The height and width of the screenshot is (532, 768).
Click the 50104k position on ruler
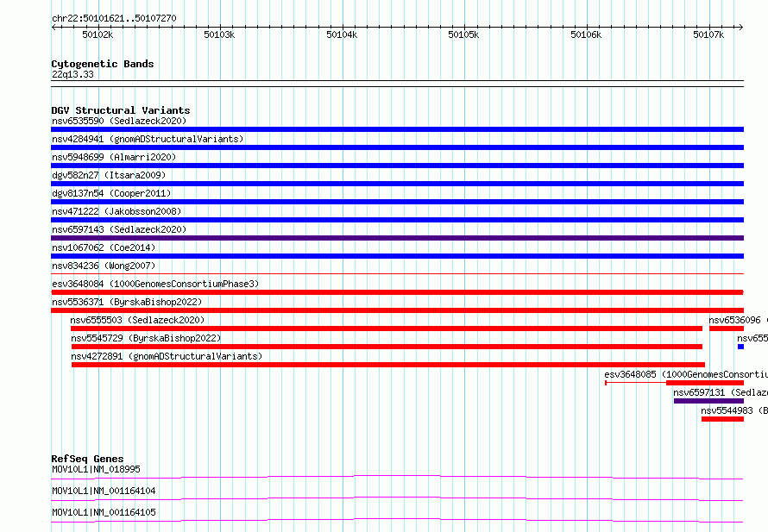point(342,34)
